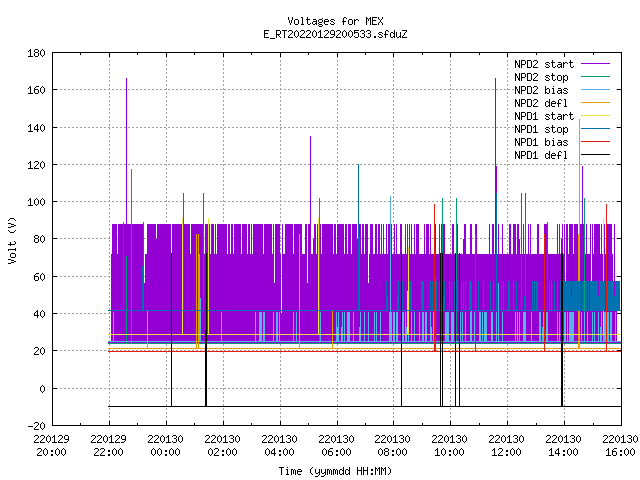Click the NPD1 stop legend label
This screenshot has width=640, height=480.
[x=541, y=129]
